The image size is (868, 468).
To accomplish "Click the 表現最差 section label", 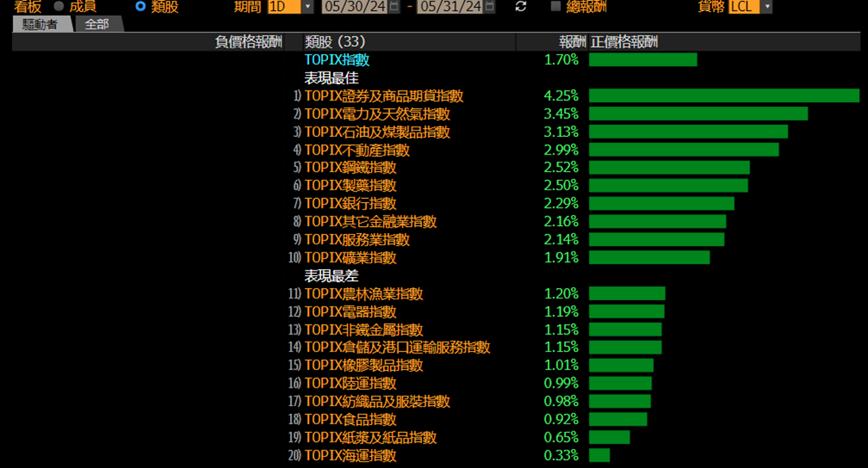I will (331, 275).
